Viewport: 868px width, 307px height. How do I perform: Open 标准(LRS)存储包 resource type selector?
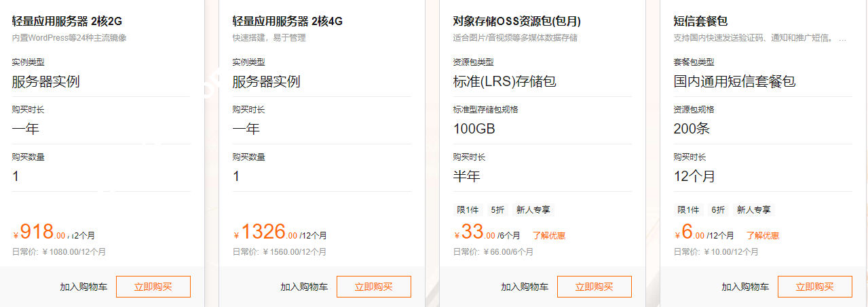[542, 82]
